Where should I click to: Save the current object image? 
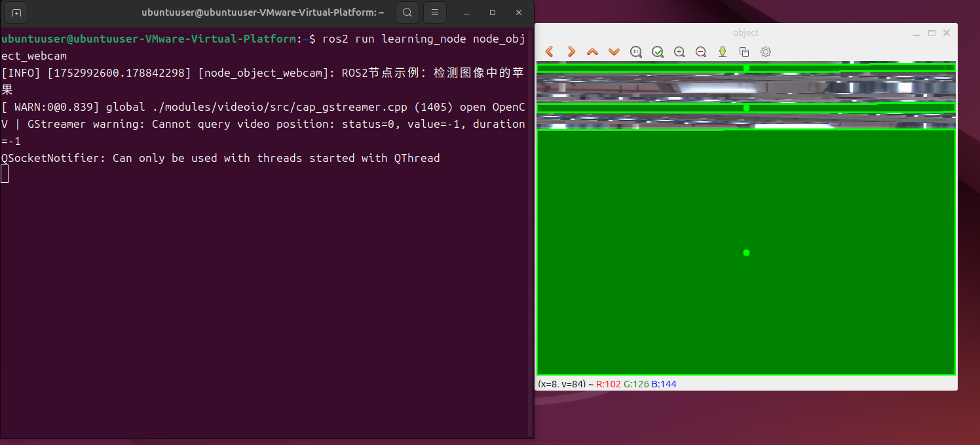723,52
